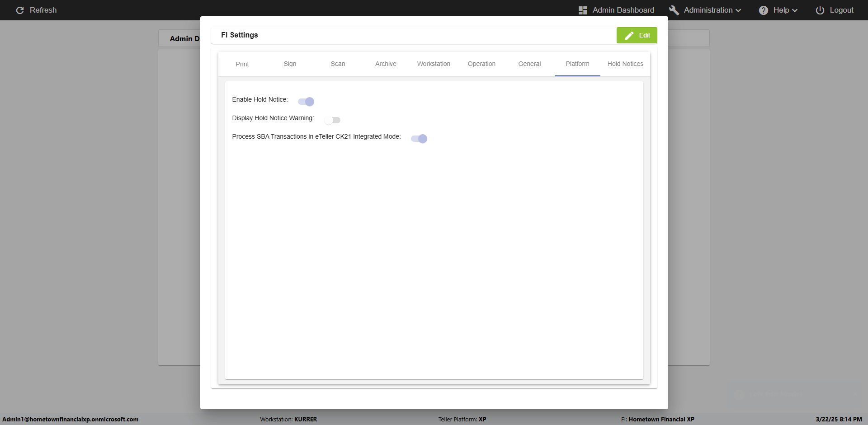The height and width of the screenshot is (425, 868).
Task: Click FI Hometown Financial XP status text
Action: (x=658, y=419)
